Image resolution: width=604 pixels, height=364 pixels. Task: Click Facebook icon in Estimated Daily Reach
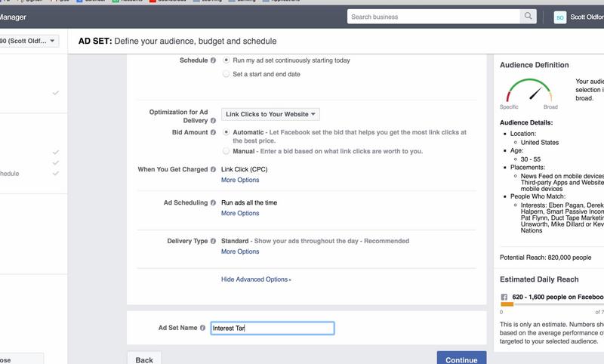504,297
